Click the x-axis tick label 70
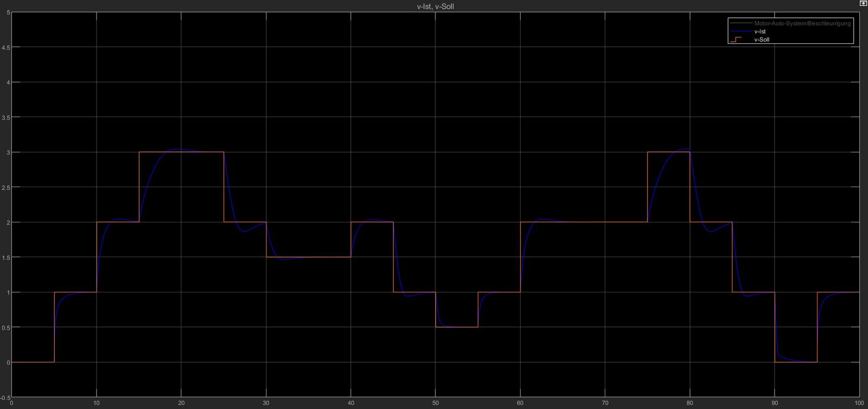 [x=605, y=403]
